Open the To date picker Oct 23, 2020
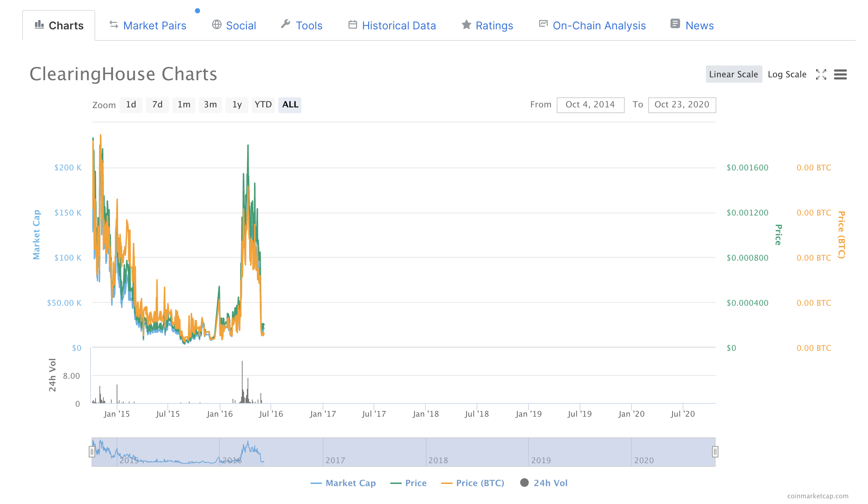 coord(682,105)
